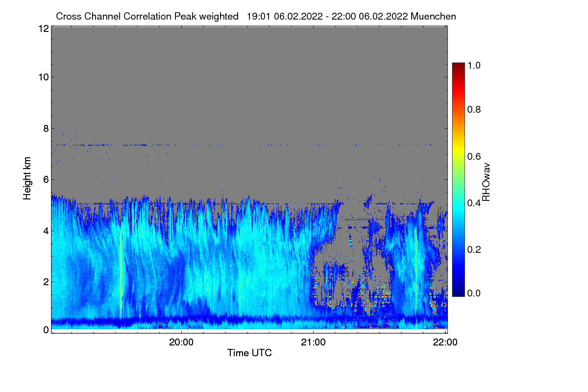The height and width of the screenshot is (392, 588).
Task: Click the '21:00' time axis tick label
Action: click(x=314, y=343)
